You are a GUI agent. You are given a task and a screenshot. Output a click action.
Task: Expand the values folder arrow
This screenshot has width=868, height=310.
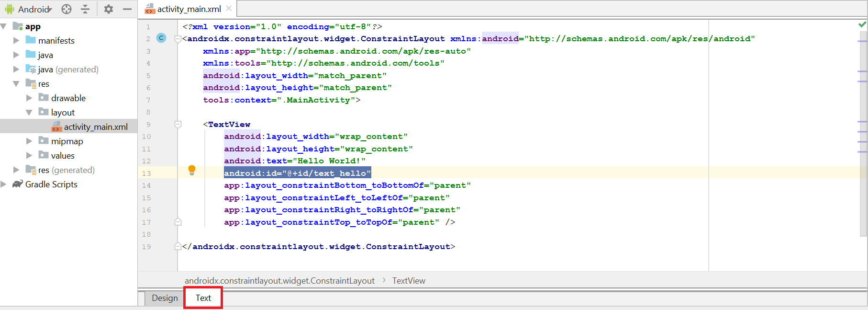(29, 156)
